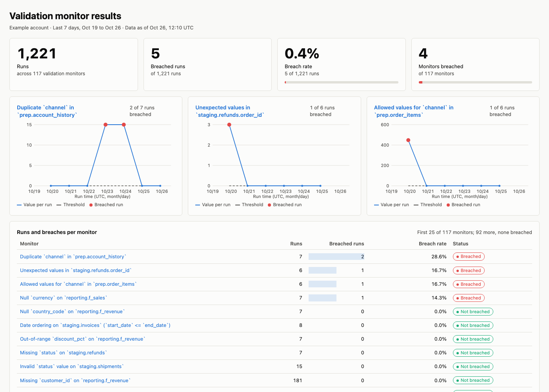Click Breached status badge for Allowed values row
The height and width of the screenshot is (392, 549).
tap(469, 284)
